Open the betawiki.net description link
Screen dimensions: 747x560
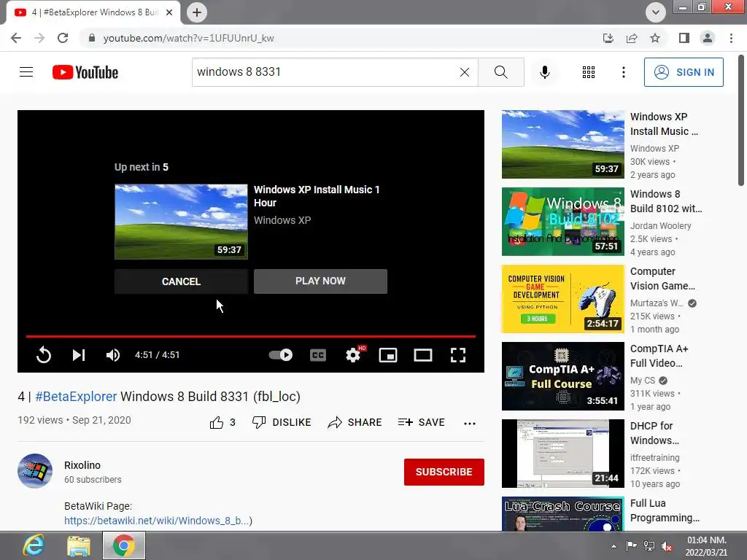point(158,521)
